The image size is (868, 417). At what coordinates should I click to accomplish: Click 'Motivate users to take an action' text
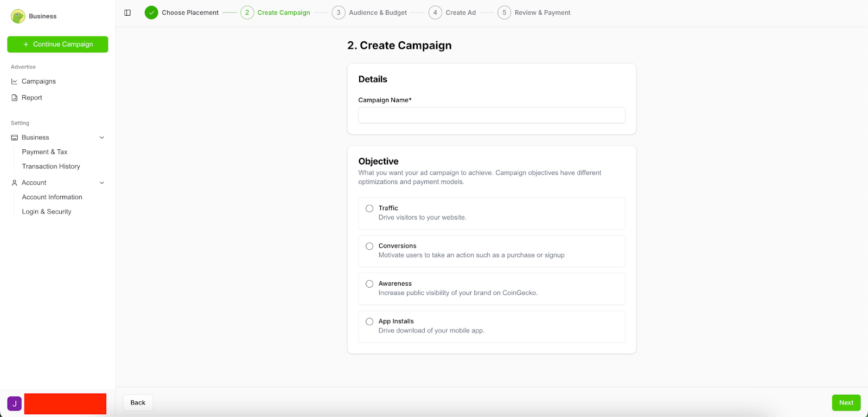471,255
